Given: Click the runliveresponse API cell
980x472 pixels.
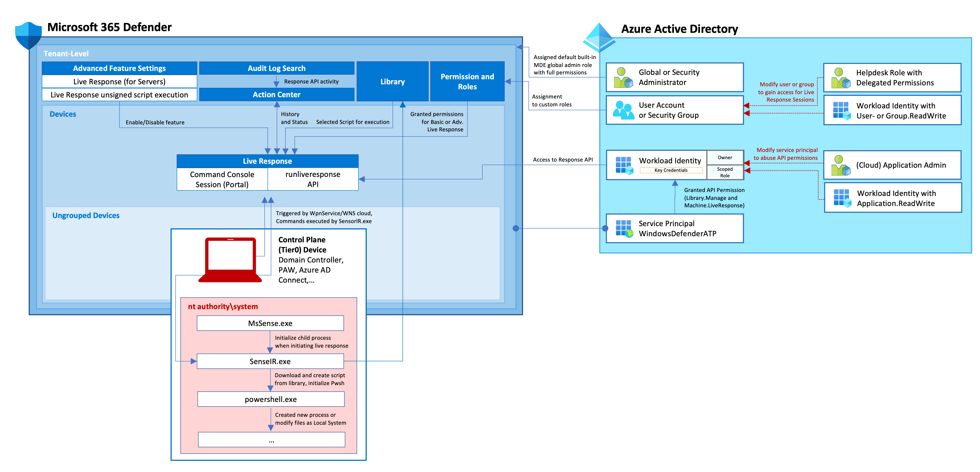Looking at the screenshot, I should [313, 179].
